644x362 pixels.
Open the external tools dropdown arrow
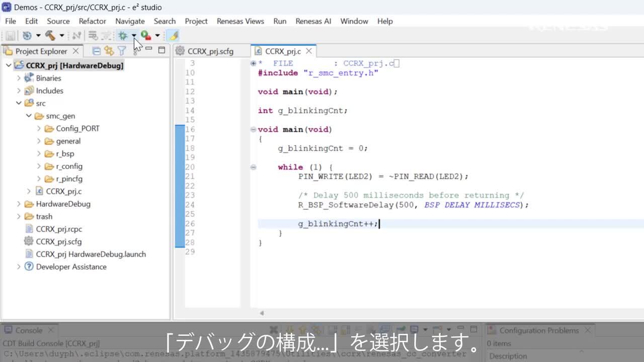click(157, 36)
